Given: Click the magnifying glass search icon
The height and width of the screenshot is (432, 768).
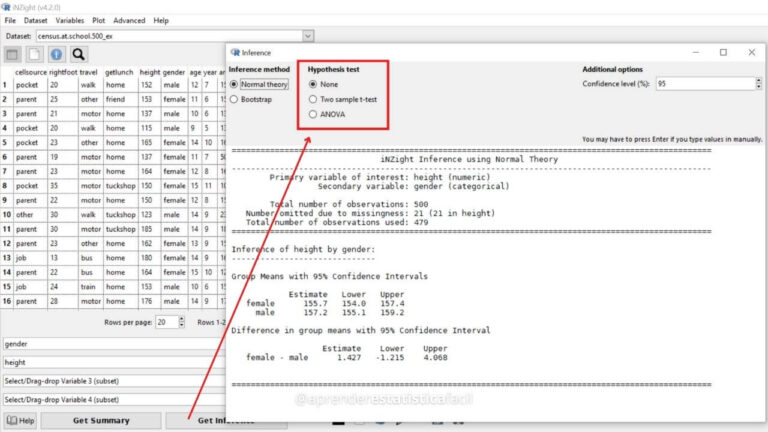Looking at the screenshot, I should click(x=78, y=54).
